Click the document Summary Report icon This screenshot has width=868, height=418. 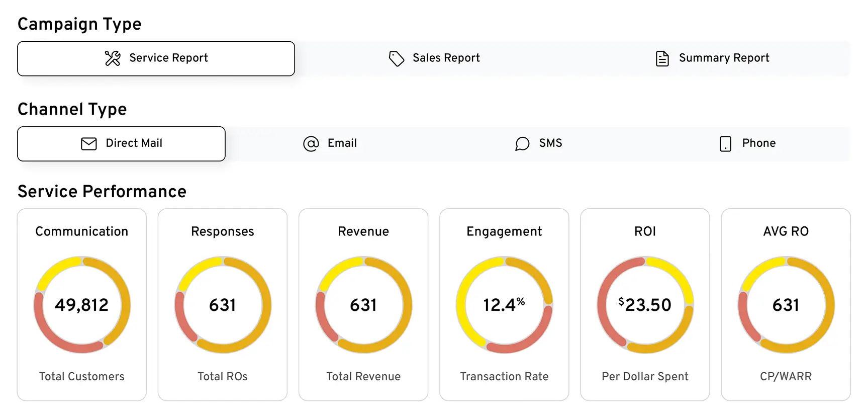click(662, 58)
